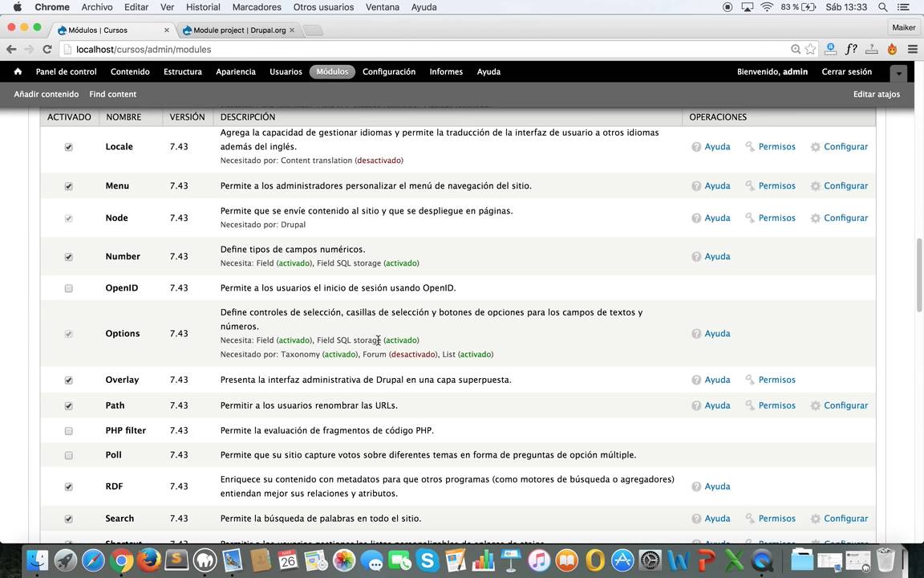Uncheck the Menu module checkbox
This screenshot has height=578, width=924.
point(68,186)
